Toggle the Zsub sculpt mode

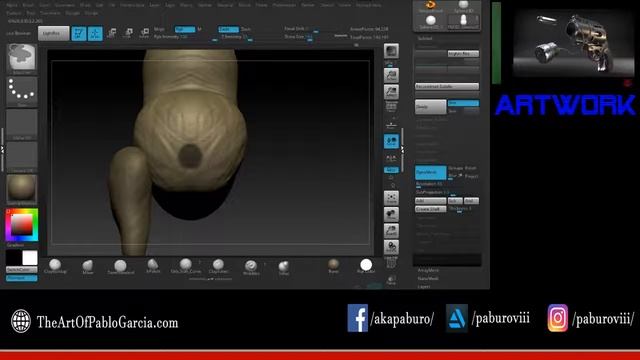click(x=246, y=29)
